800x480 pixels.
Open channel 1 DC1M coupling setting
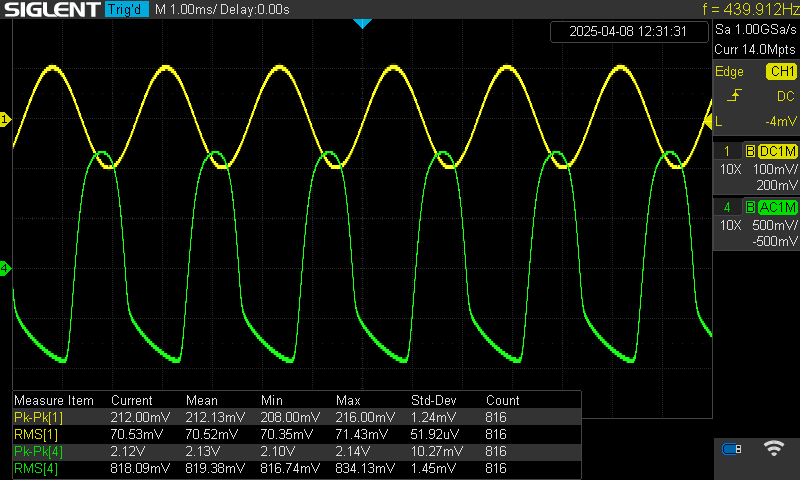(777, 151)
